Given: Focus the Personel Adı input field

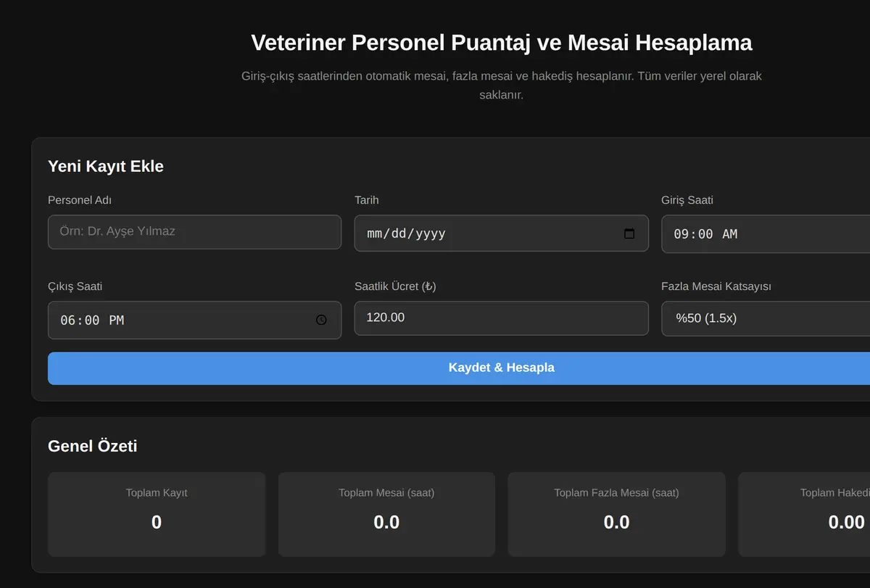Looking at the screenshot, I should click(x=194, y=232).
